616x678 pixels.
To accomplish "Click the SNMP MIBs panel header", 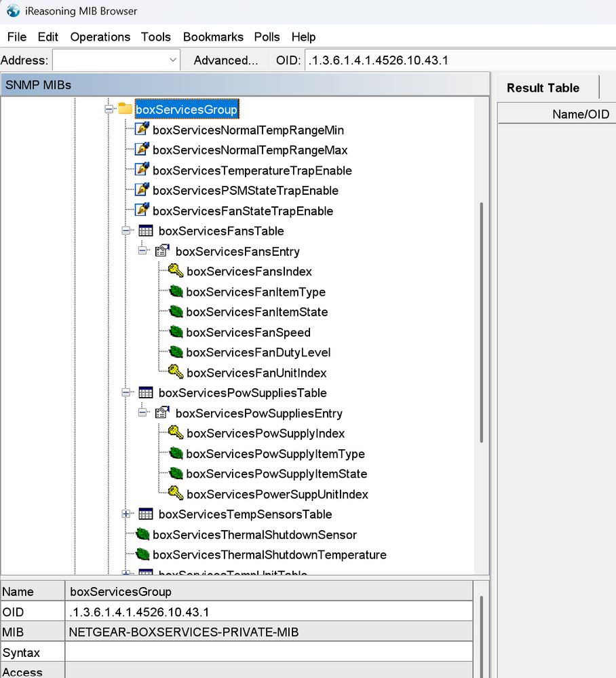I will coord(245,85).
